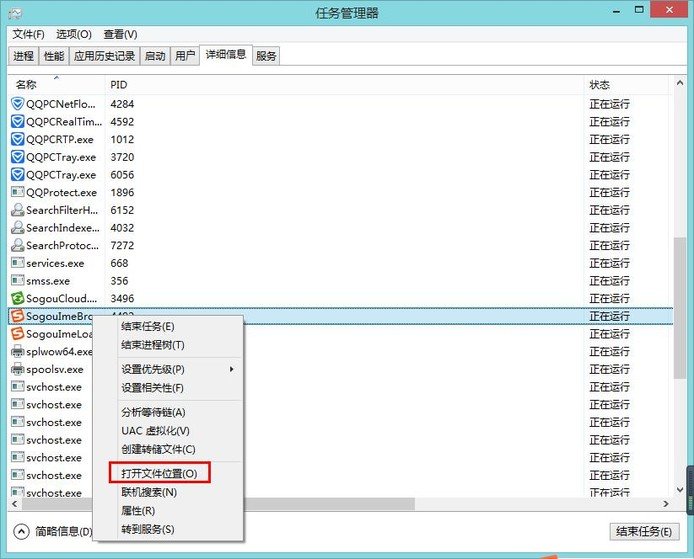The image size is (694, 559).
Task: Click the splwow64.exe printer icon
Action: pyautogui.click(x=17, y=351)
